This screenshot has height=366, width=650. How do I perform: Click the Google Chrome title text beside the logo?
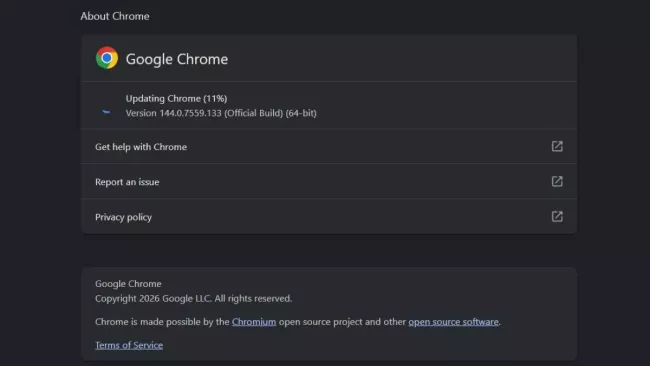[x=177, y=59]
